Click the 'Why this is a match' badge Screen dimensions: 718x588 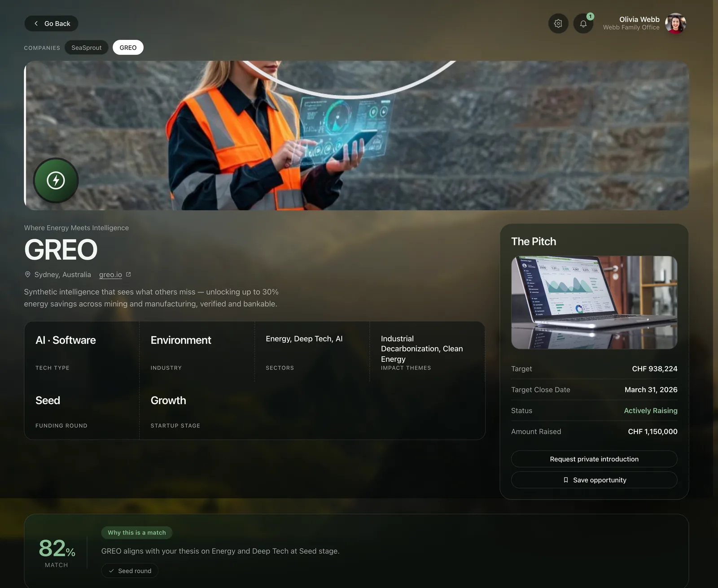[x=137, y=532]
